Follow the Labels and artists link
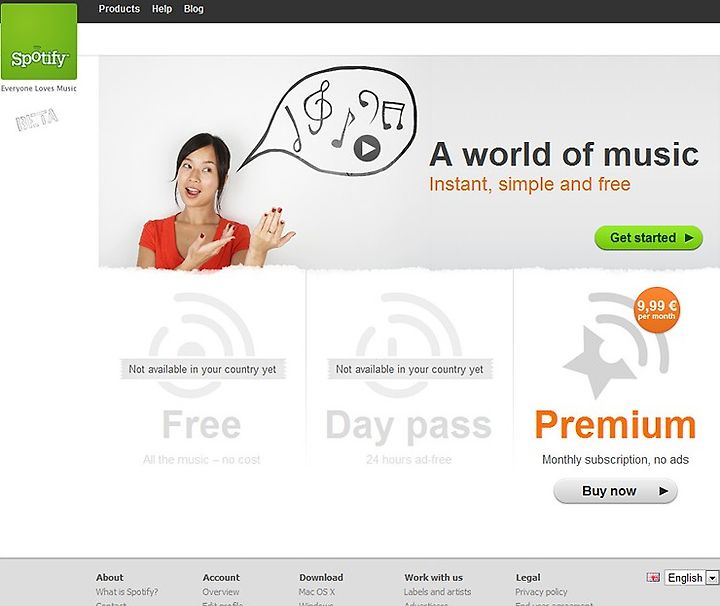Screen dimensions: 720x606 pos(438,592)
